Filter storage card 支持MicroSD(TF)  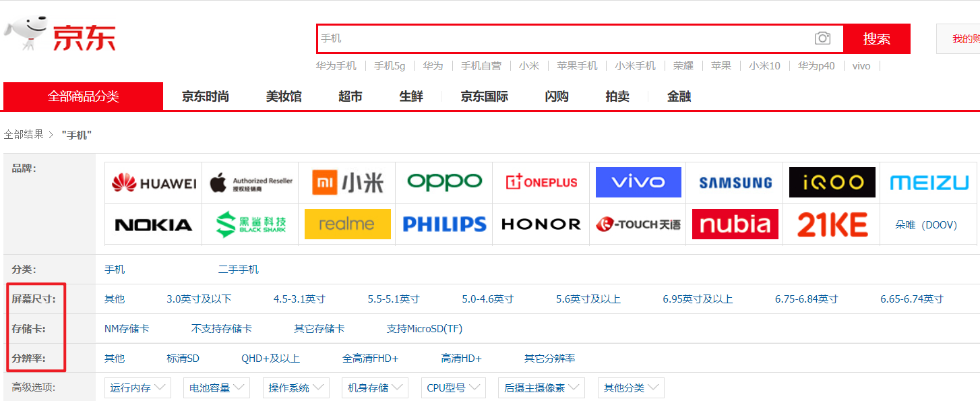tap(425, 328)
